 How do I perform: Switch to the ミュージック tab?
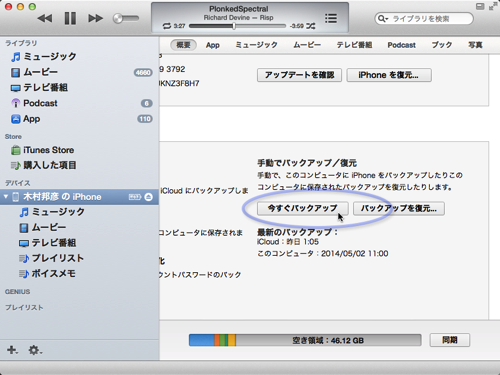point(256,45)
